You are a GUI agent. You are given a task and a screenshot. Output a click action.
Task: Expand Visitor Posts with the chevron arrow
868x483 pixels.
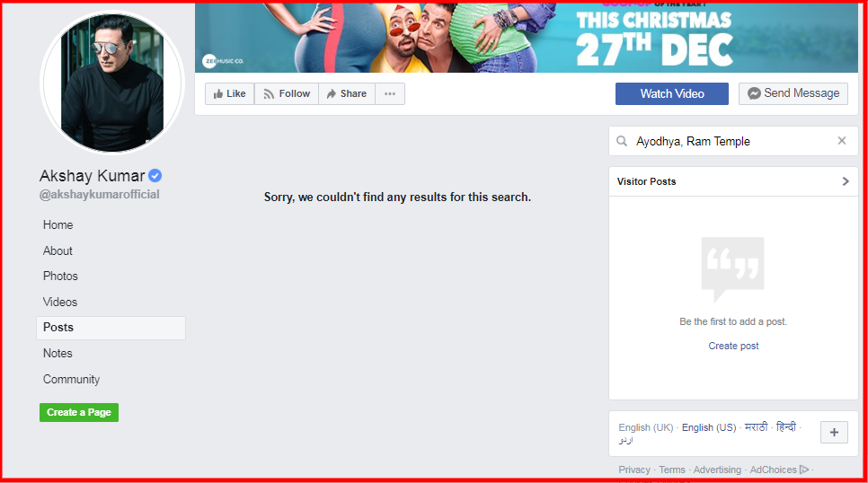(x=846, y=181)
